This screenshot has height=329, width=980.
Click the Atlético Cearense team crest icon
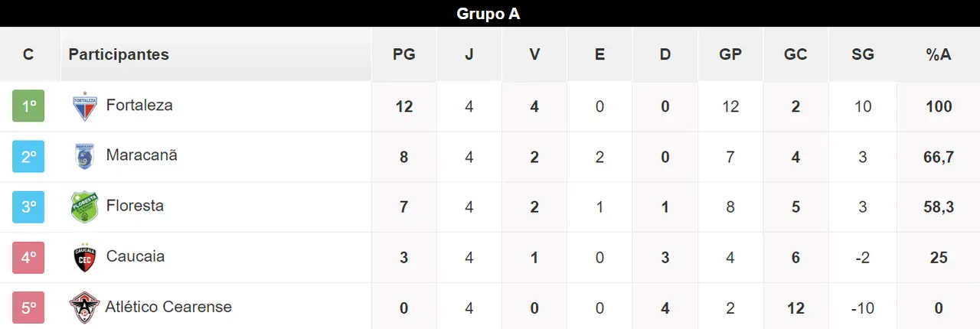coord(84,308)
